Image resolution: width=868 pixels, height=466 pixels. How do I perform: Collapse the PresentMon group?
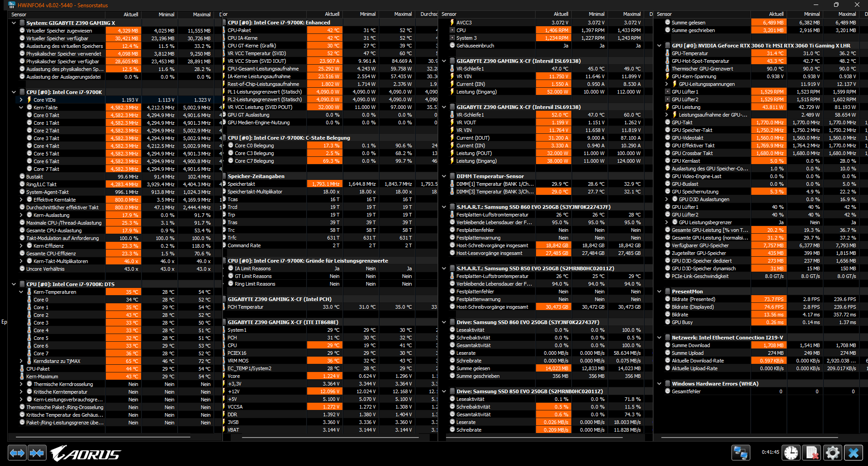659,292
